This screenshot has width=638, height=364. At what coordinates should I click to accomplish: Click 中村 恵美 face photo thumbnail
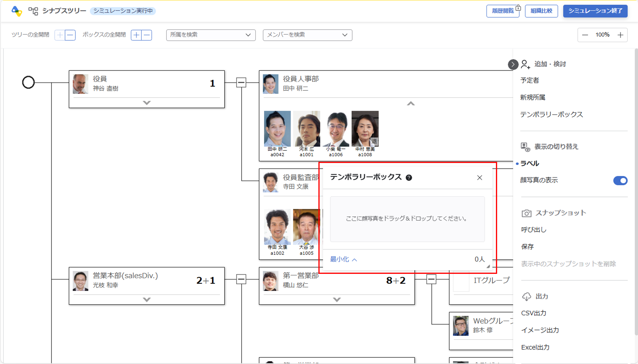click(365, 129)
